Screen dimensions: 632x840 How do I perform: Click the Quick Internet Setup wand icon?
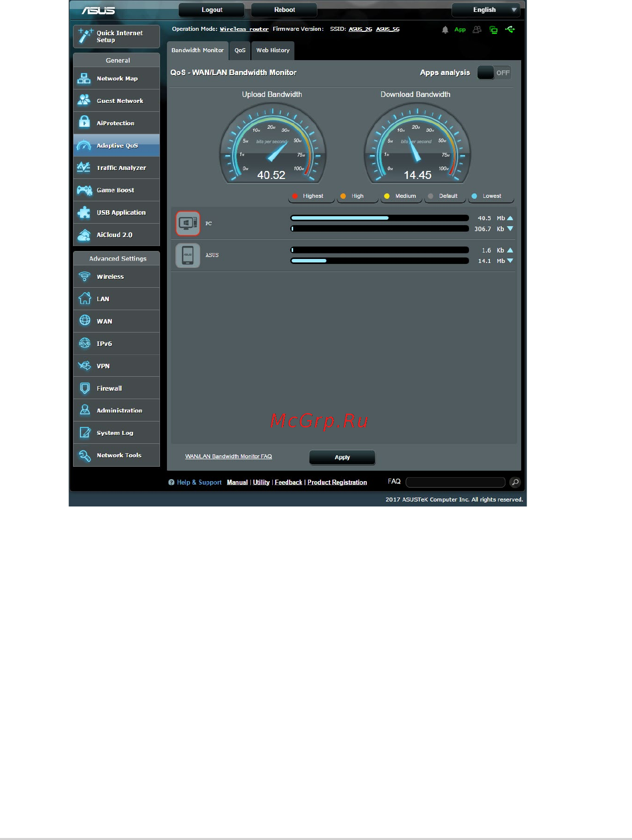click(x=85, y=36)
